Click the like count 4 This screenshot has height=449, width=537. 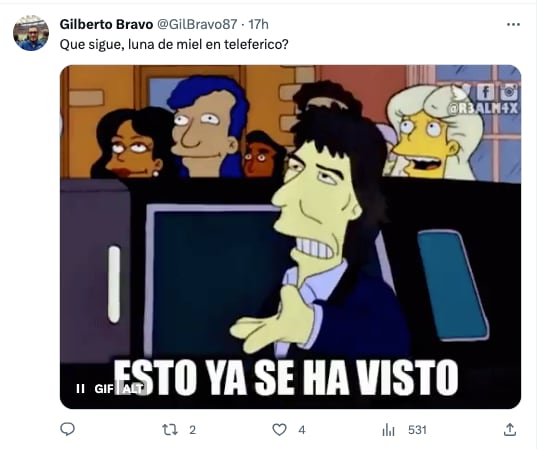click(302, 430)
